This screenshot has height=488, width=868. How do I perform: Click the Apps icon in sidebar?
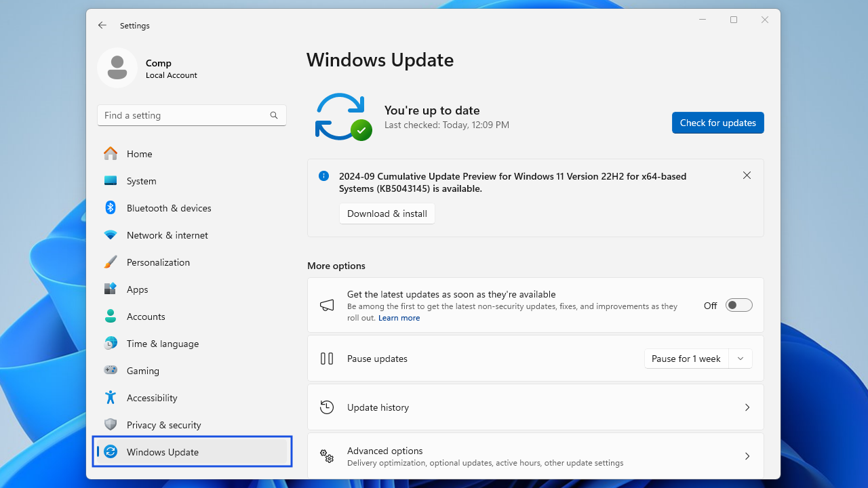tap(111, 289)
